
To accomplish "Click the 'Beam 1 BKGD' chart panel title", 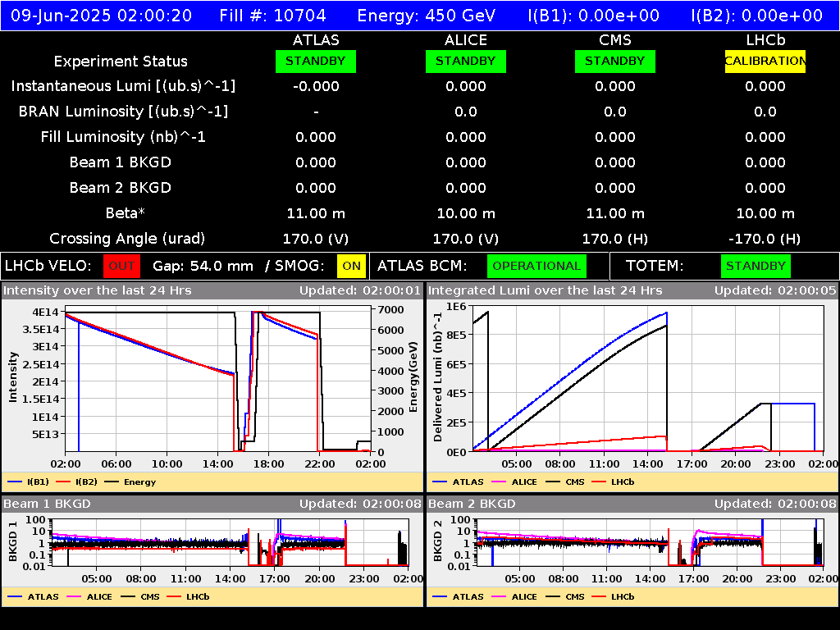I will click(47, 504).
